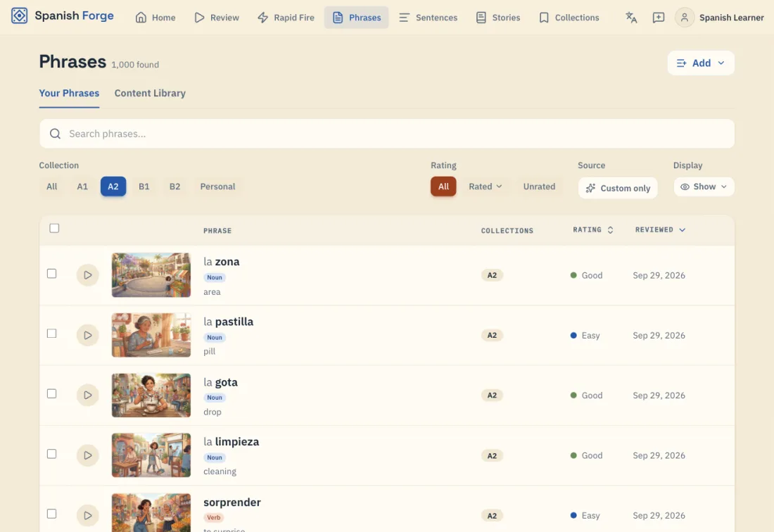Click the Sentences lines icon
Image resolution: width=774 pixels, height=532 pixels.
click(404, 18)
